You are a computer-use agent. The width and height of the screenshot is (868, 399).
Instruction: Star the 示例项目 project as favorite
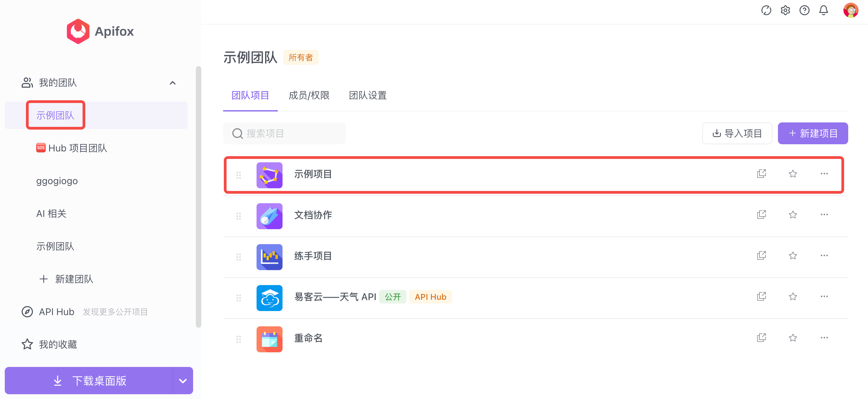(793, 174)
